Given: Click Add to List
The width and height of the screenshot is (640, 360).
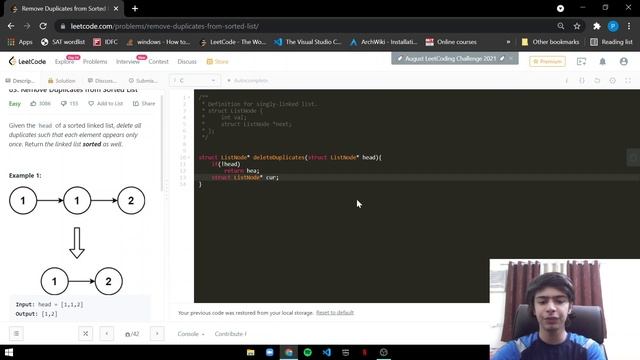Looking at the screenshot, I should [106, 104].
